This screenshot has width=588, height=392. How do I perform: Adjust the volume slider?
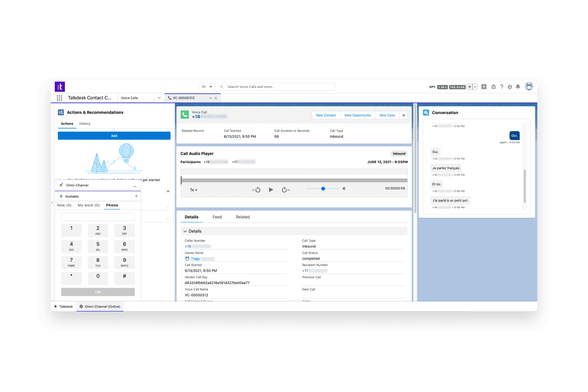click(x=323, y=188)
